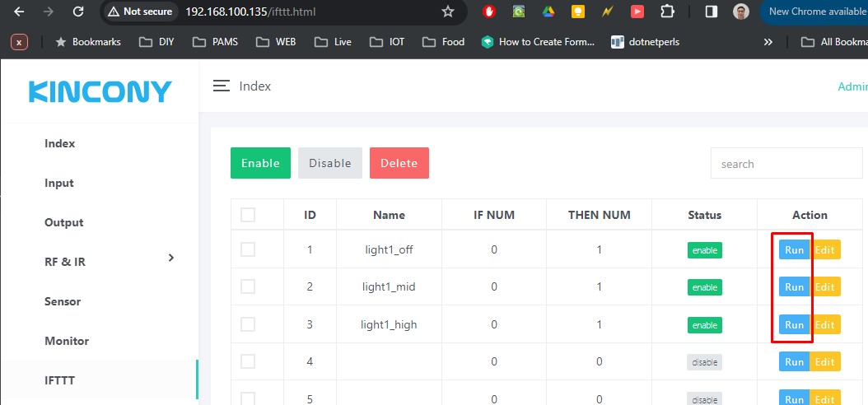Open the DIY bookmarks folder
The image size is (868, 405).
coord(156,41)
